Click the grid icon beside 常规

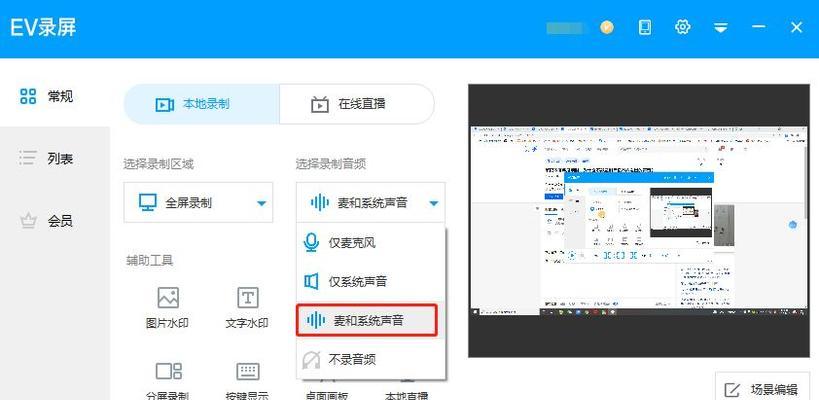(28, 96)
